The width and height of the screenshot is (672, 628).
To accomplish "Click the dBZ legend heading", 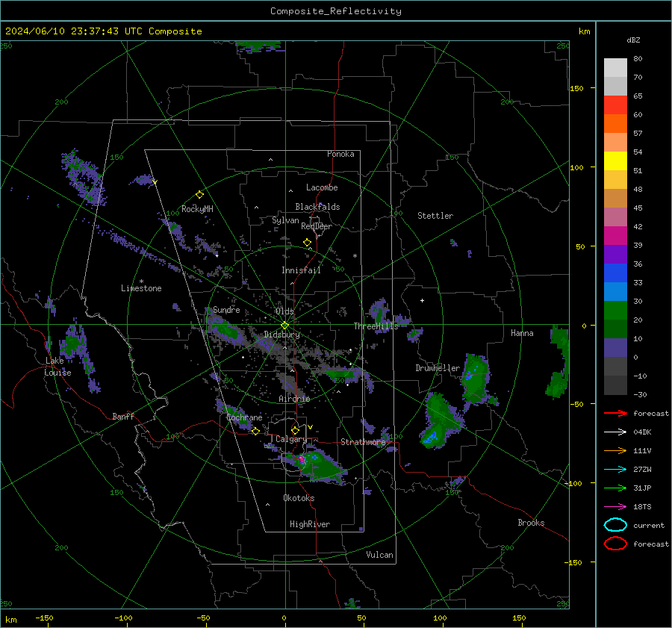I will coord(633,40).
